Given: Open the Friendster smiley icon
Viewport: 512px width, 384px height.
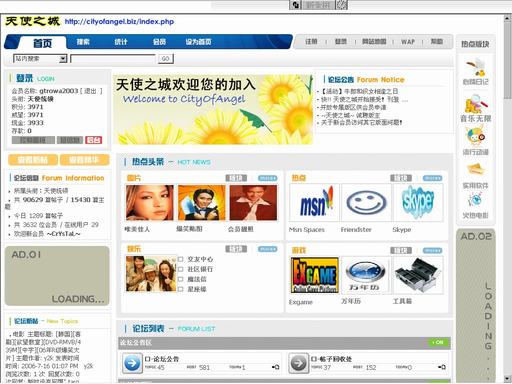Looking at the screenshot, I should click(x=366, y=203).
